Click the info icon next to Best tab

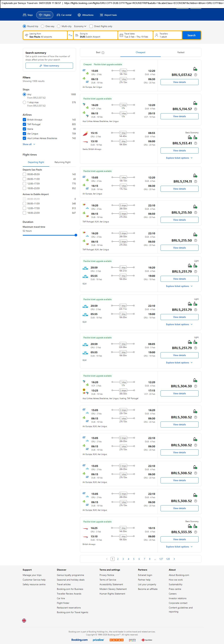point(103,53)
